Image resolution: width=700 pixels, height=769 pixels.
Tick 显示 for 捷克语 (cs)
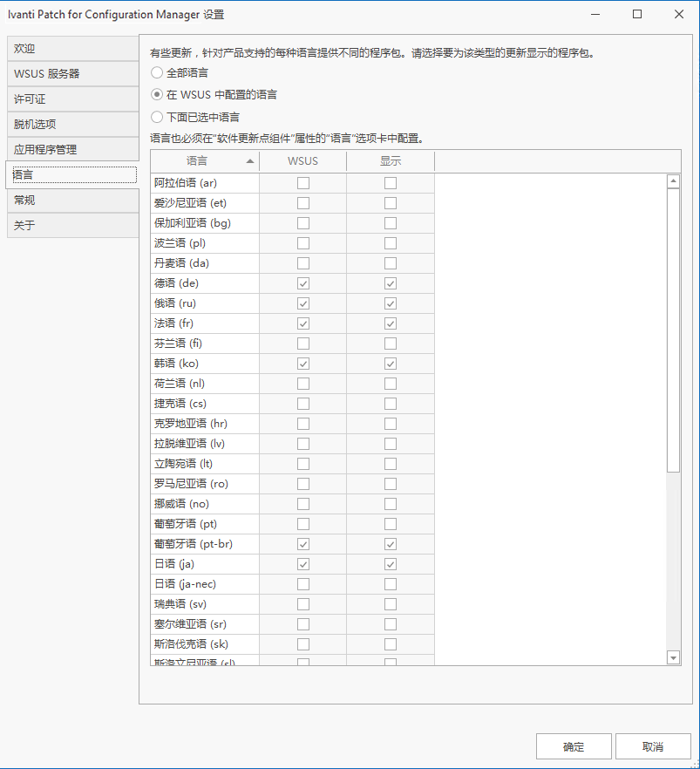391,404
